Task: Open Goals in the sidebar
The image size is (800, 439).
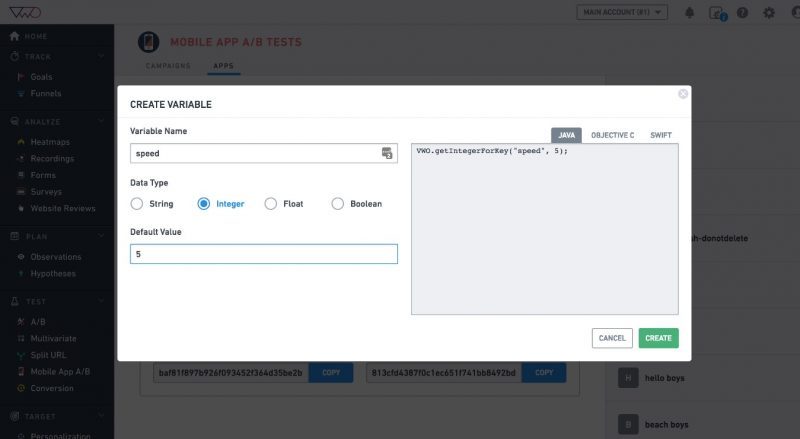Action: [x=41, y=77]
